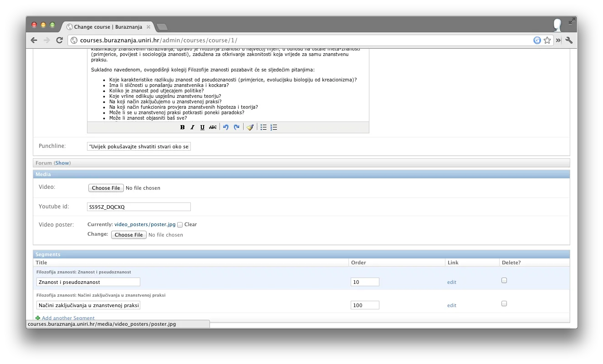Click into the Youtube id text field
603x364 pixels.
coord(138,207)
